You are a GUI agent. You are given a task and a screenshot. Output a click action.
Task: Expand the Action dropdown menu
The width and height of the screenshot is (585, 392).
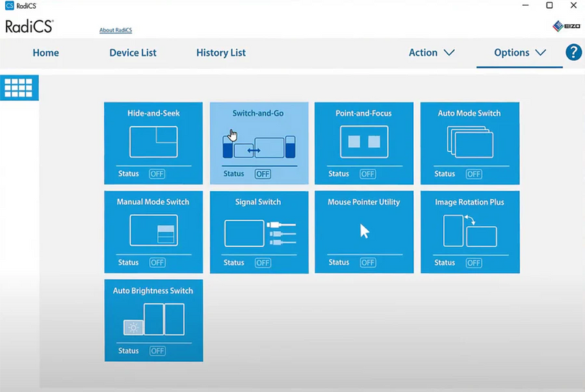click(431, 53)
